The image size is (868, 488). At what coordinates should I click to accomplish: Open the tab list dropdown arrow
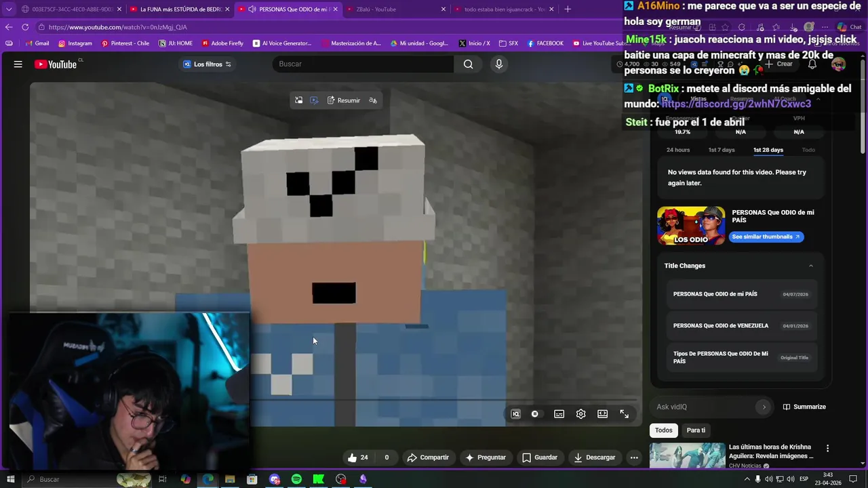pos(9,9)
